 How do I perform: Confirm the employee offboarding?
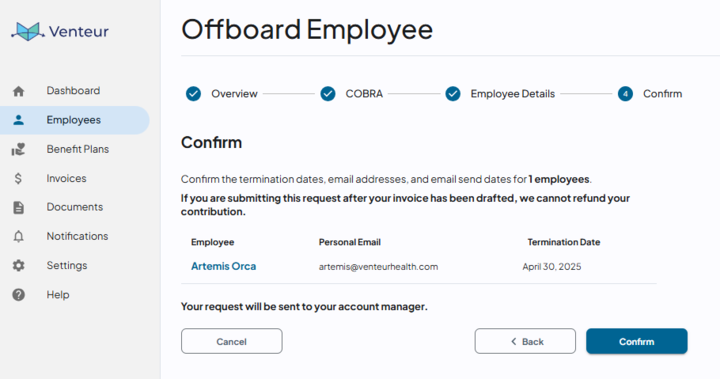(636, 341)
